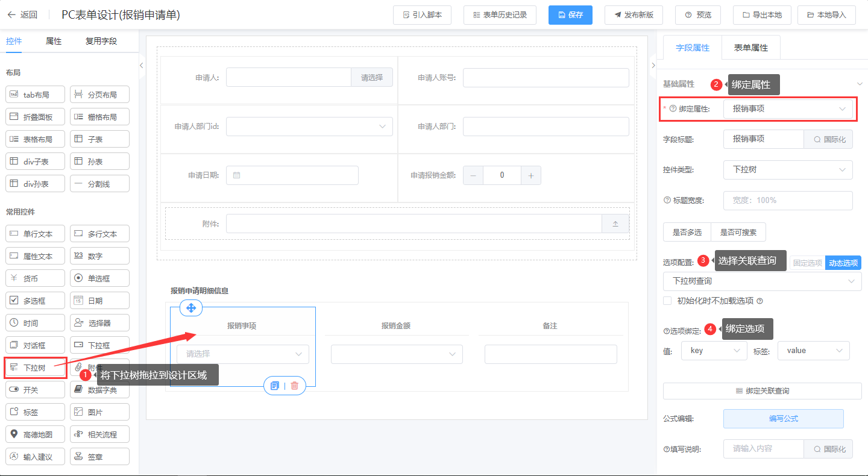Click the 标题宽度 input field
Image resolution: width=868 pixels, height=476 pixels.
pos(788,201)
